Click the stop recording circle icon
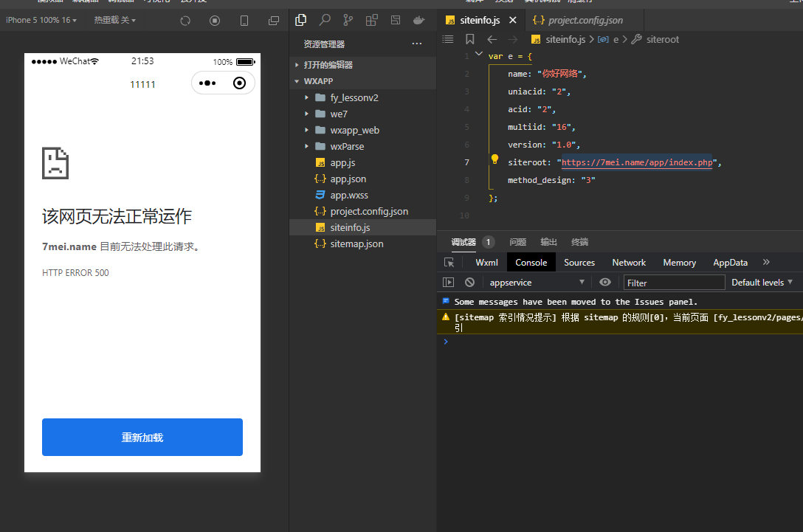803x532 pixels. (x=215, y=21)
